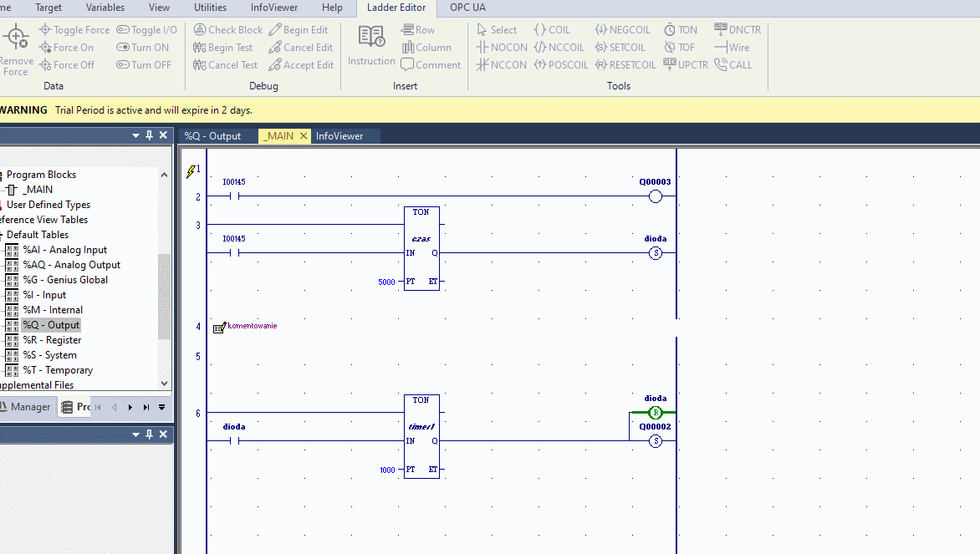Switch to the InfoViewer editor tab
The width and height of the screenshot is (980, 554).
coord(339,136)
